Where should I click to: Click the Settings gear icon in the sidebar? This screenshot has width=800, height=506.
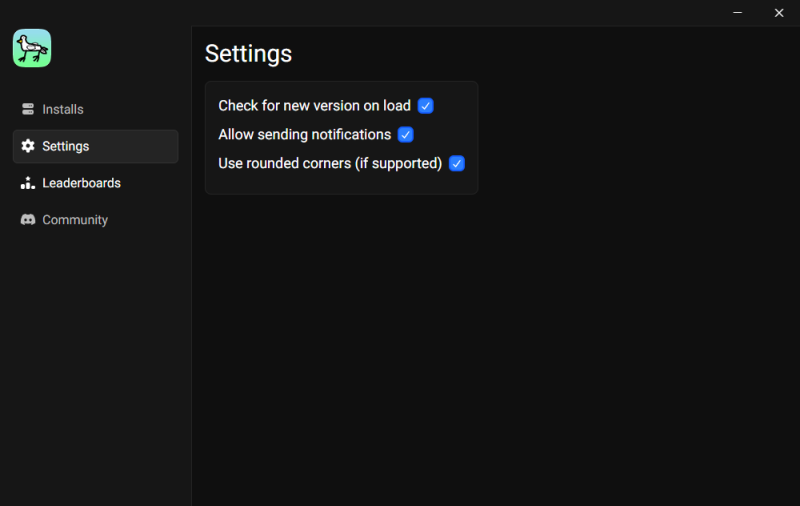28,146
